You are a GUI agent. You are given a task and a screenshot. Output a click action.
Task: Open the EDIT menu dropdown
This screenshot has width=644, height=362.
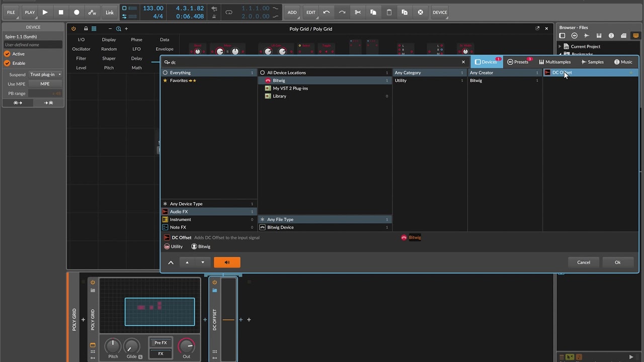pyautogui.click(x=311, y=12)
